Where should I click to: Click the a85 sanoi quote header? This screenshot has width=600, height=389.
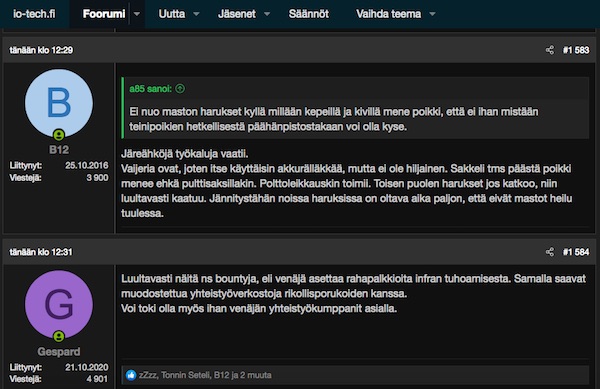(150, 89)
